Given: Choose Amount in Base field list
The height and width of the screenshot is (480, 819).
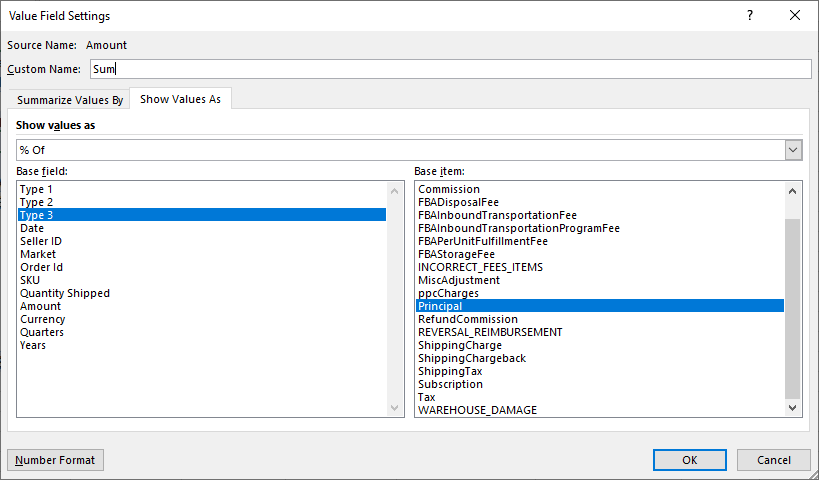Looking at the screenshot, I should click(x=202, y=306).
